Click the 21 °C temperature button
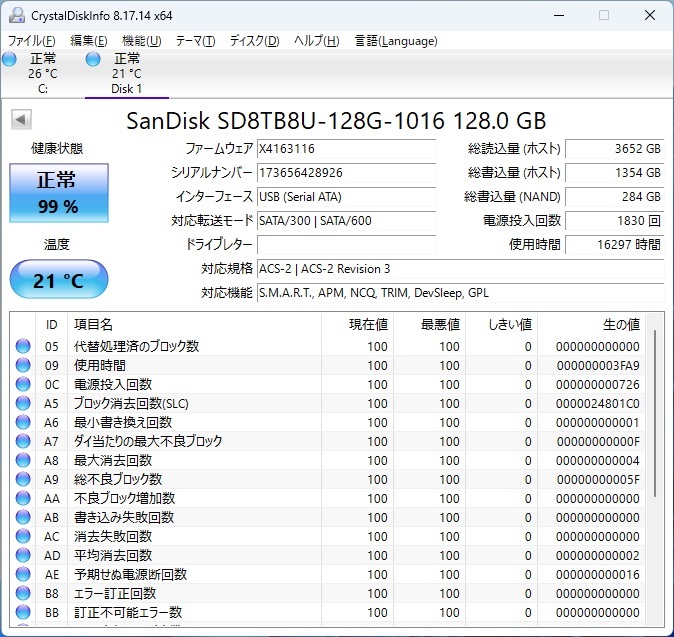 point(57,280)
